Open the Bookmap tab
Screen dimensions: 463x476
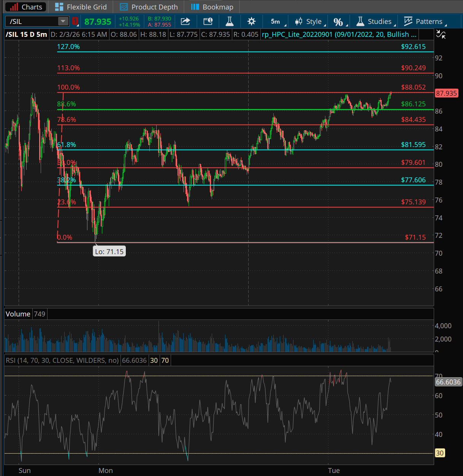tap(212, 7)
